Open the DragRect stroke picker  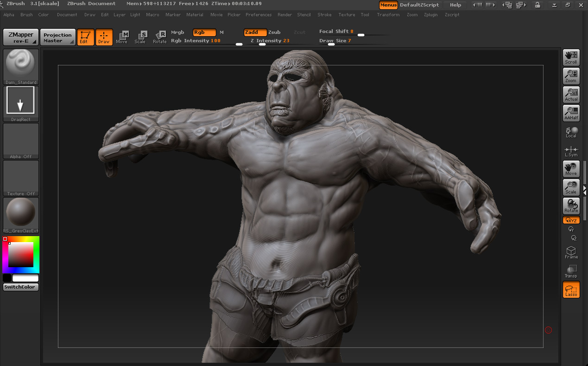pyautogui.click(x=21, y=104)
